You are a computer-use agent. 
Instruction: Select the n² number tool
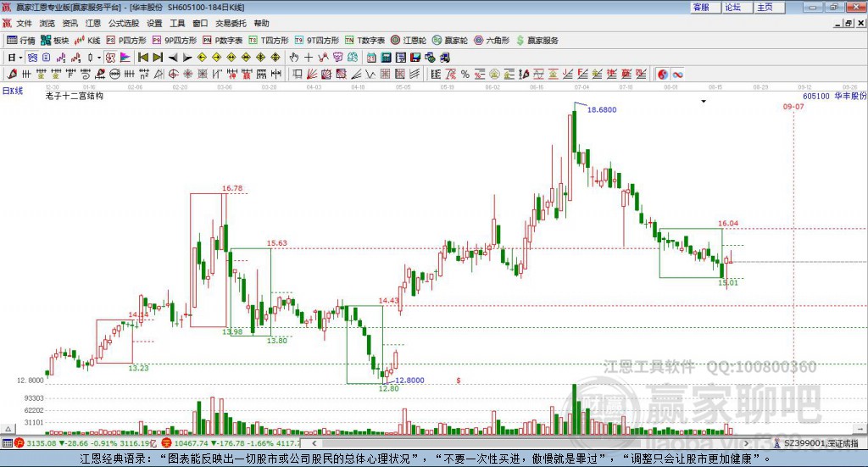144,74
